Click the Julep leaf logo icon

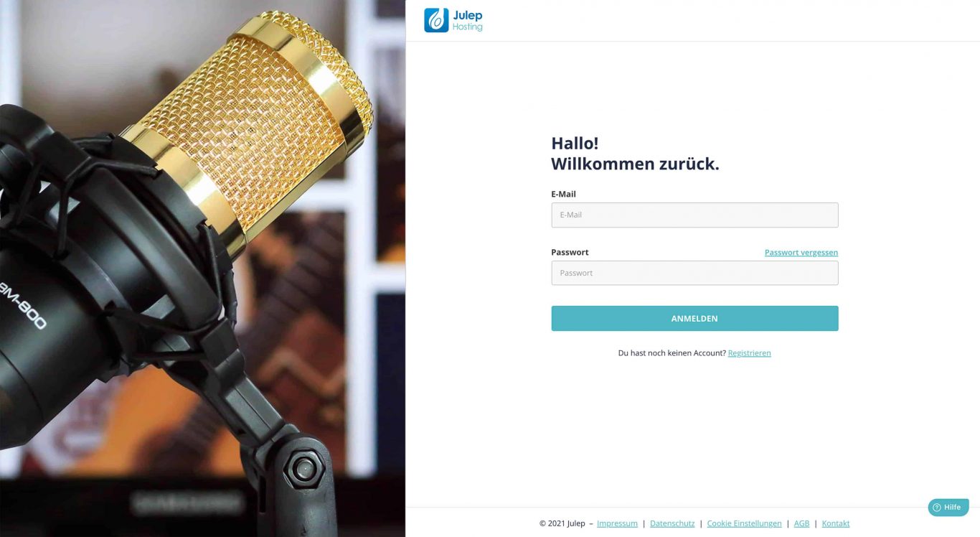pos(436,20)
